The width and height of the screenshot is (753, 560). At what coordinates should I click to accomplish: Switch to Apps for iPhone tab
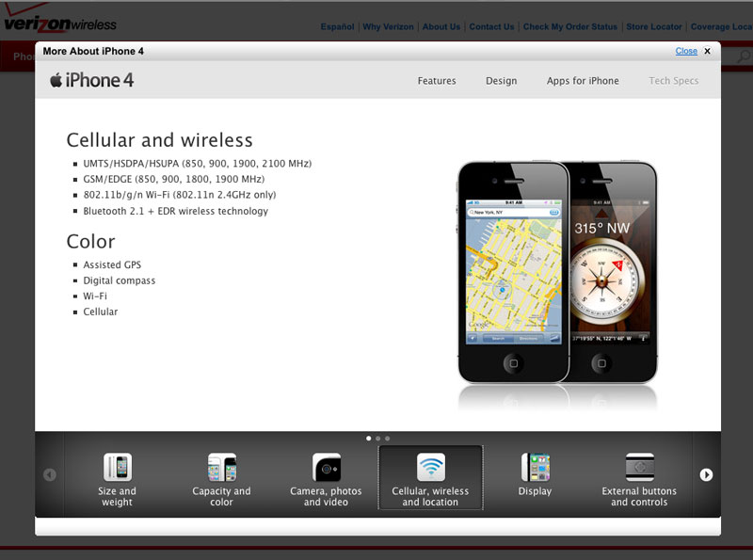[583, 81]
